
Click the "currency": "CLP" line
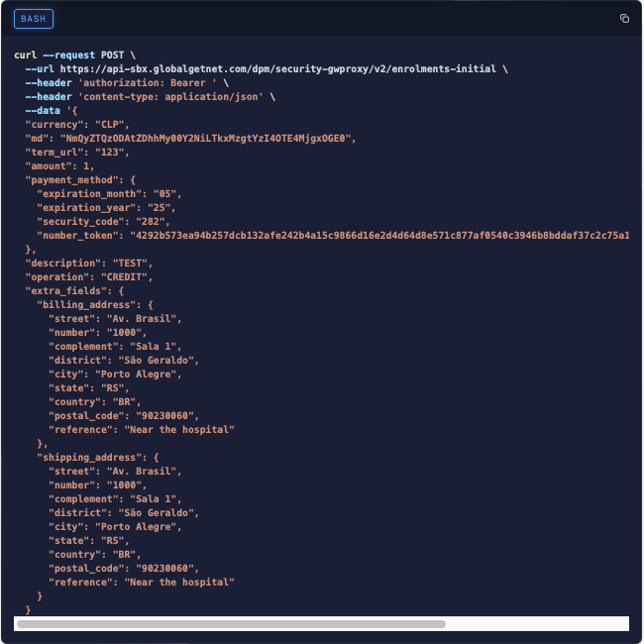[x=77, y=125]
